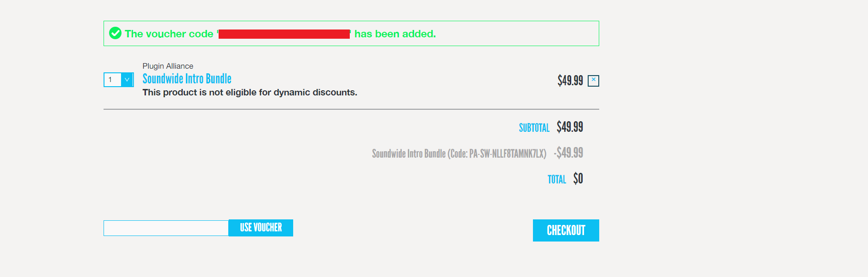Viewport: 868px width, 277px height.
Task: Select the TOTAL label
Action: (x=556, y=179)
